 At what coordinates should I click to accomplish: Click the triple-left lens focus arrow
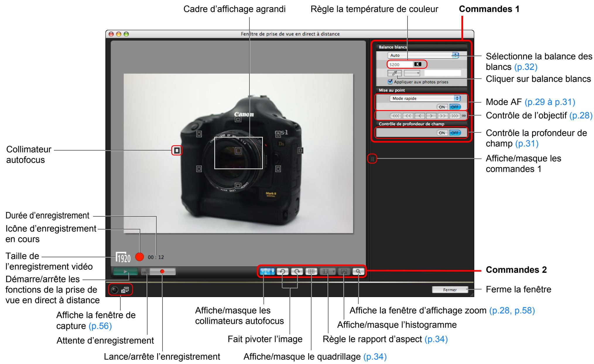coord(396,116)
